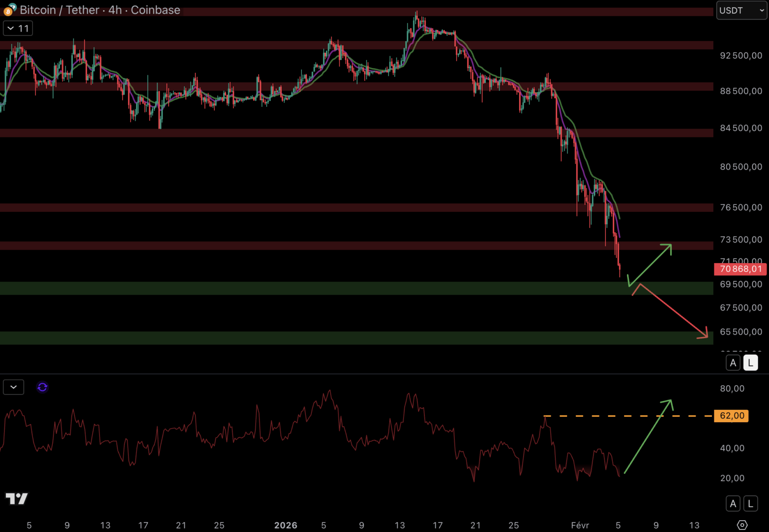Click the purple refresh icon in indicator pane
Image resolution: width=769 pixels, height=532 pixels.
(x=42, y=387)
